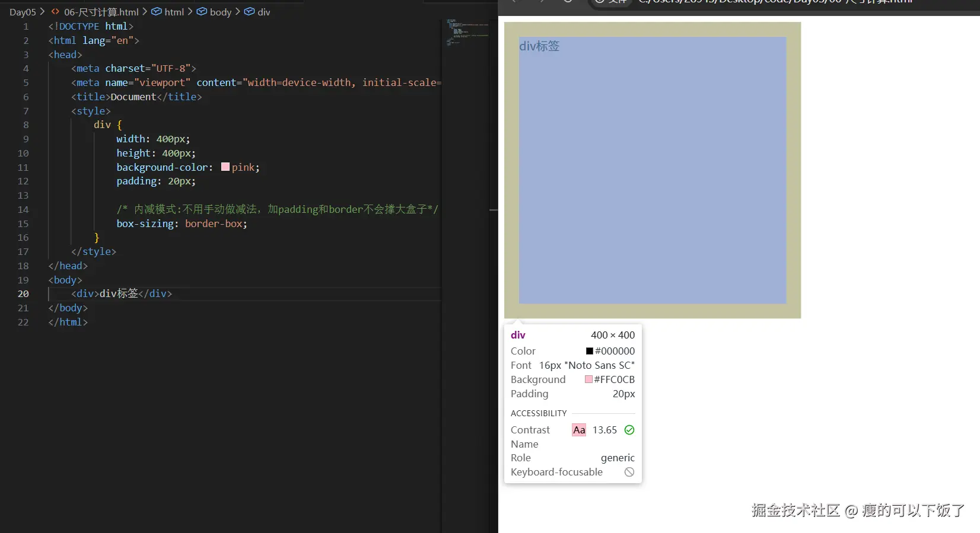Select the 06-尺寸计算.html breadcrumb
The image size is (980, 533).
point(101,12)
